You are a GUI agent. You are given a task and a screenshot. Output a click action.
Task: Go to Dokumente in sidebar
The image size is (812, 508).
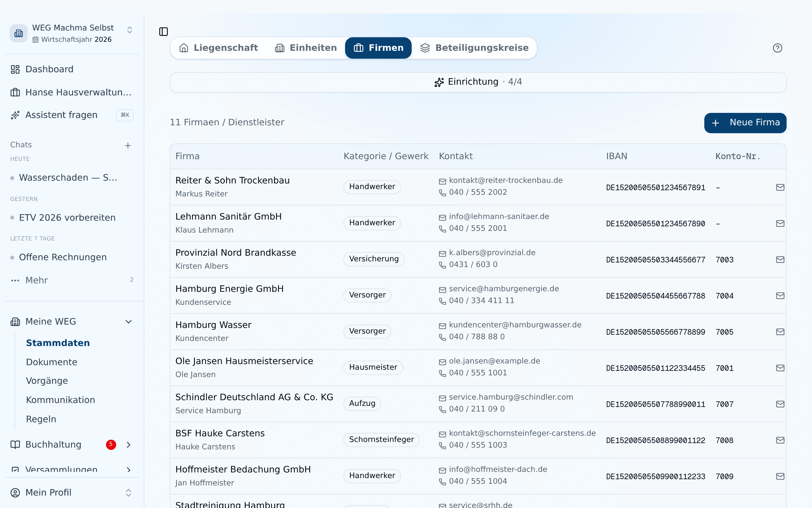(52, 362)
